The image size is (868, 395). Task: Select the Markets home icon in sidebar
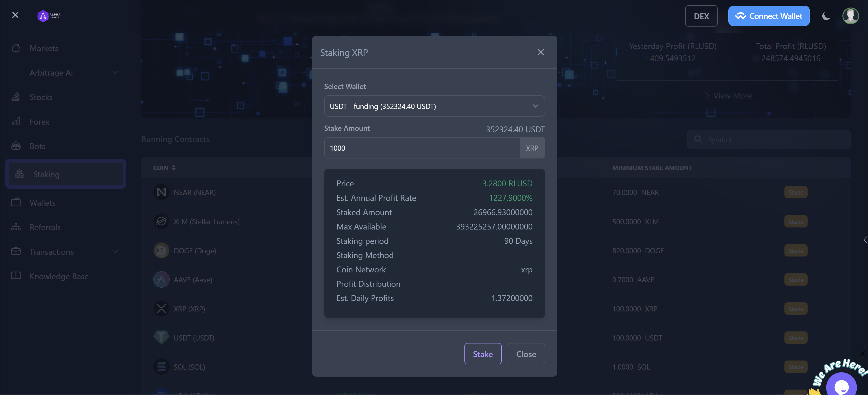click(x=15, y=48)
